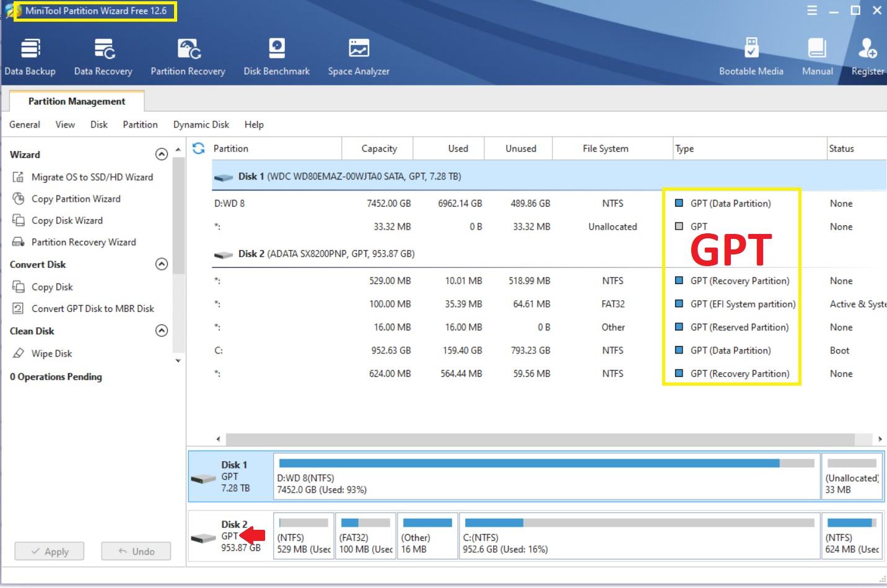Collapse the Convert Disk section
Image resolution: width=887 pixels, height=588 pixels.
click(x=161, y=264)
